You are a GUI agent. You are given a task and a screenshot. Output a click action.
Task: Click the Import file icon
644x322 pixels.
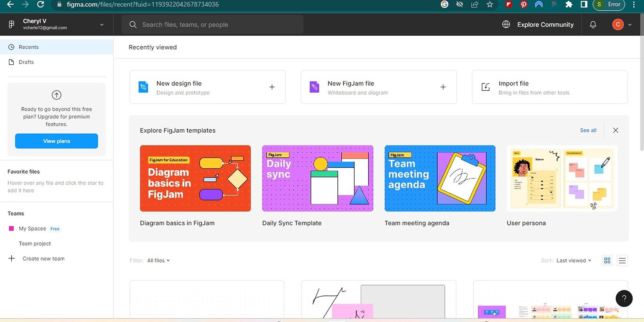click(486, 87)
